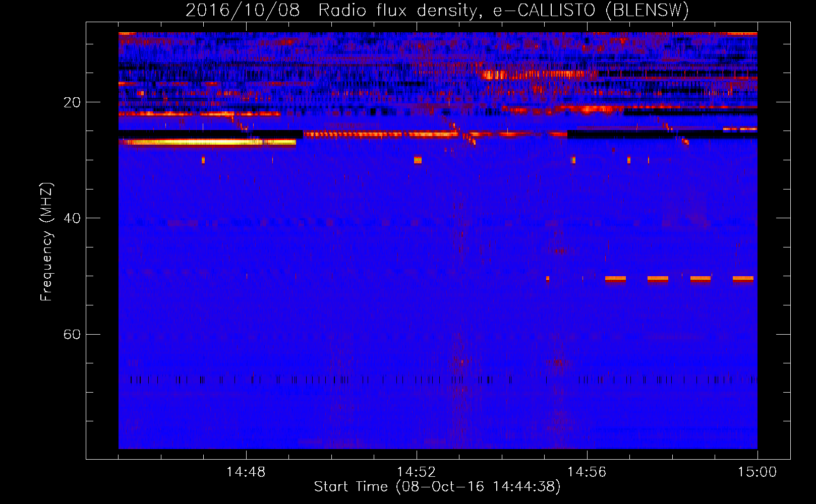Click the 'Frequency (MHZ)' axis label
The height and width of the screenshot is (504, 816).
pos(46,242)
